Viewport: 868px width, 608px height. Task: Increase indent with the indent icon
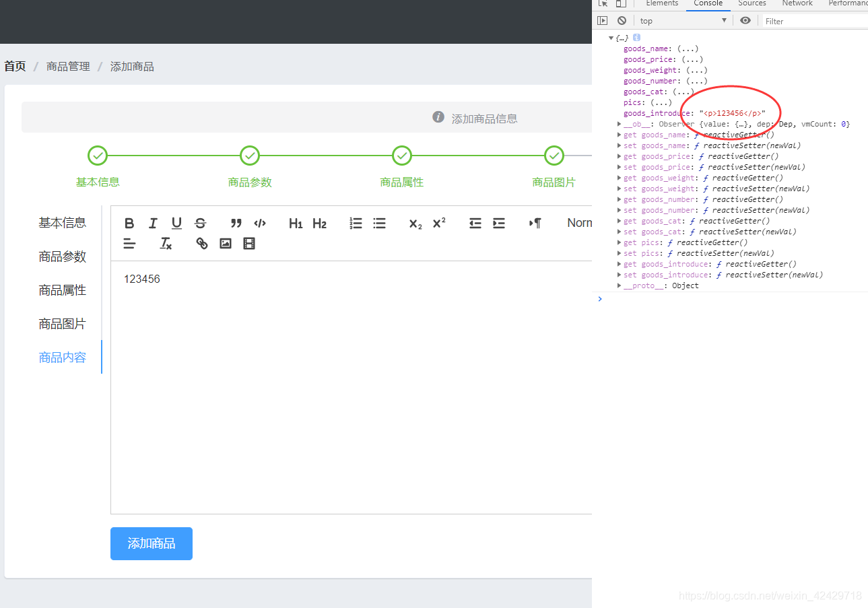coord(499,224)
